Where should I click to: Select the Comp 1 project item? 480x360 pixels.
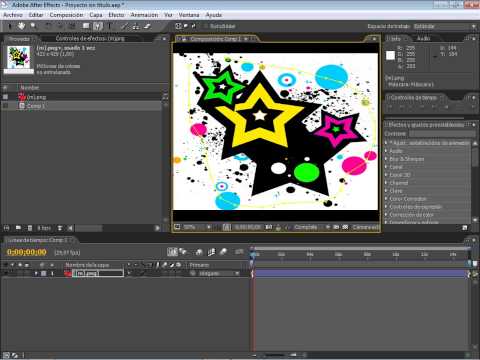(35, 106)
